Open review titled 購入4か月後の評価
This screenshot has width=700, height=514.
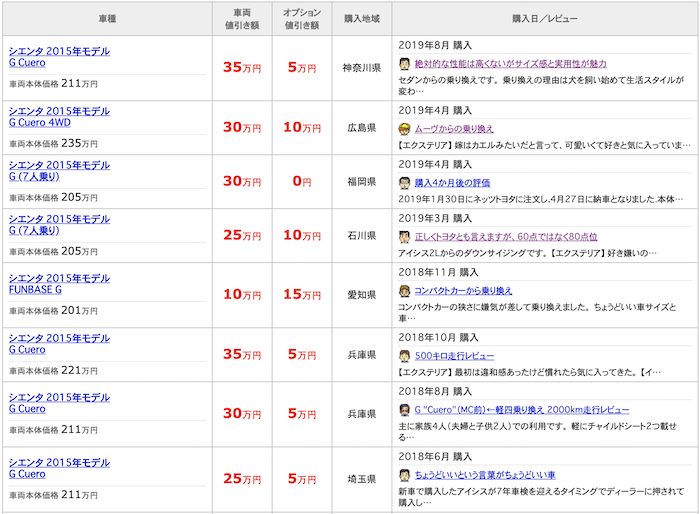point(452,183)
